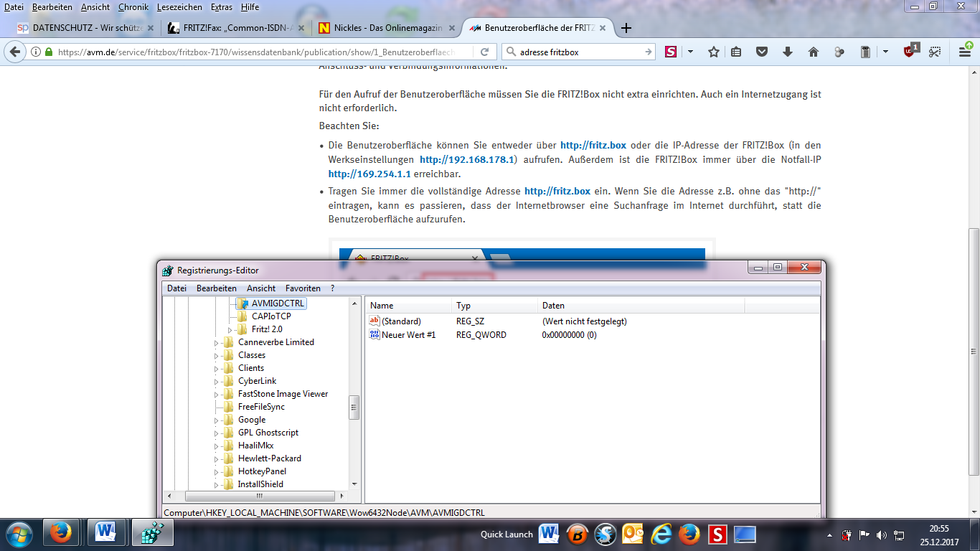
Task: Click the red S search engine icon
Action: 671,52
